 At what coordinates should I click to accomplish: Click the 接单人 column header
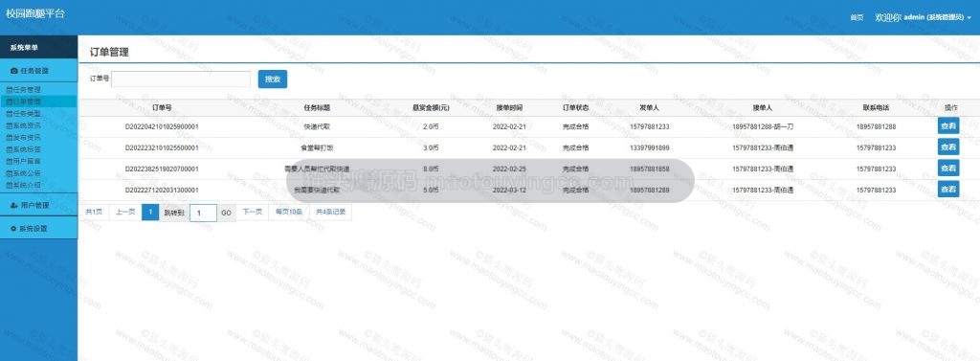pyautogui.click(x=763, y=107)
